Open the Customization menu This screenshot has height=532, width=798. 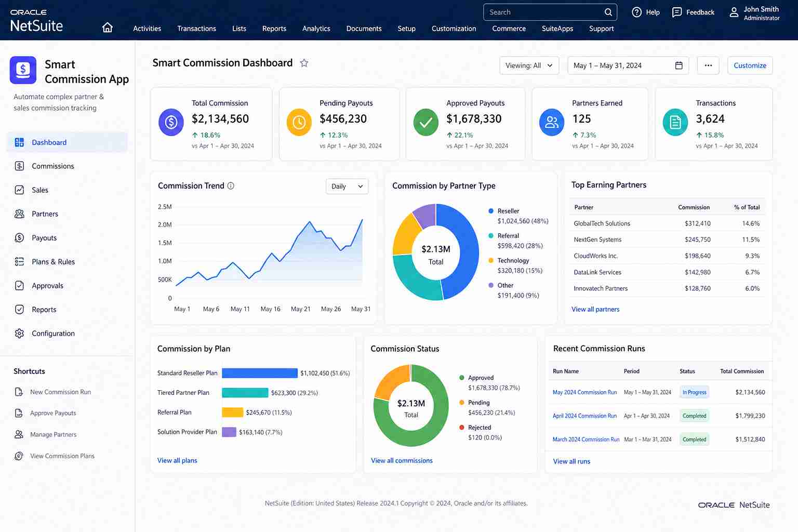tap(454, 29)
